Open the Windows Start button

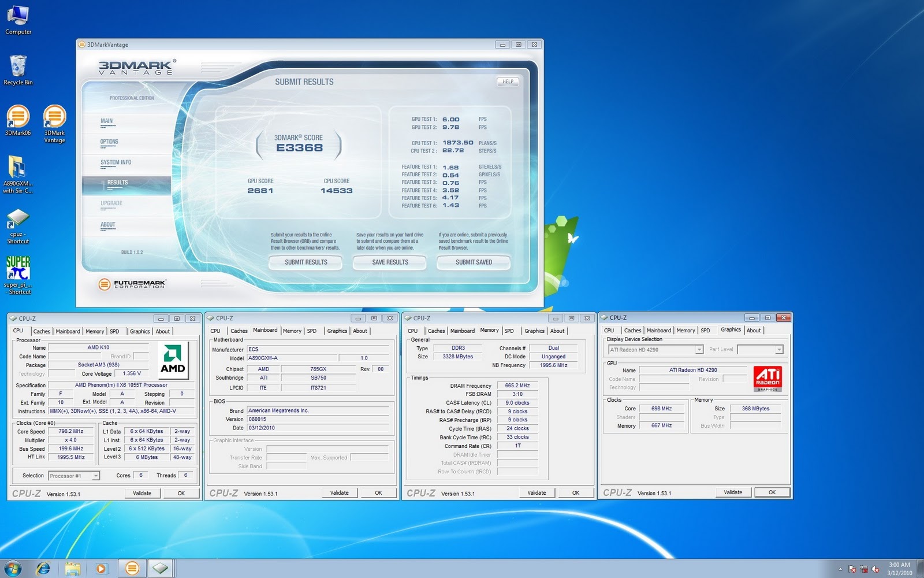point(13,568)
